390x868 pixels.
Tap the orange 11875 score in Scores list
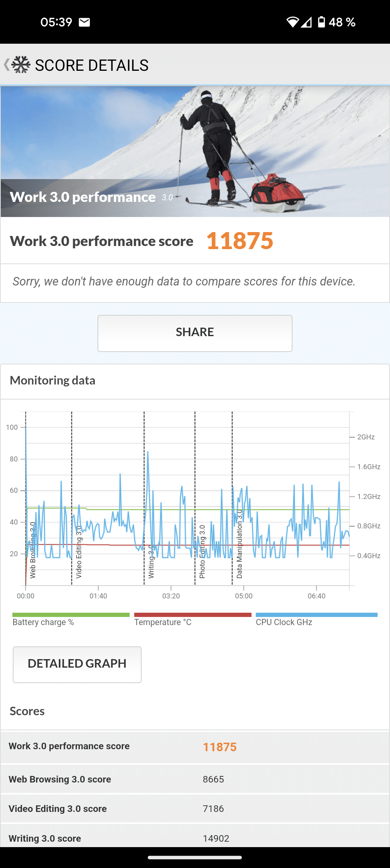pyautogui.click(x=220, y=747)
